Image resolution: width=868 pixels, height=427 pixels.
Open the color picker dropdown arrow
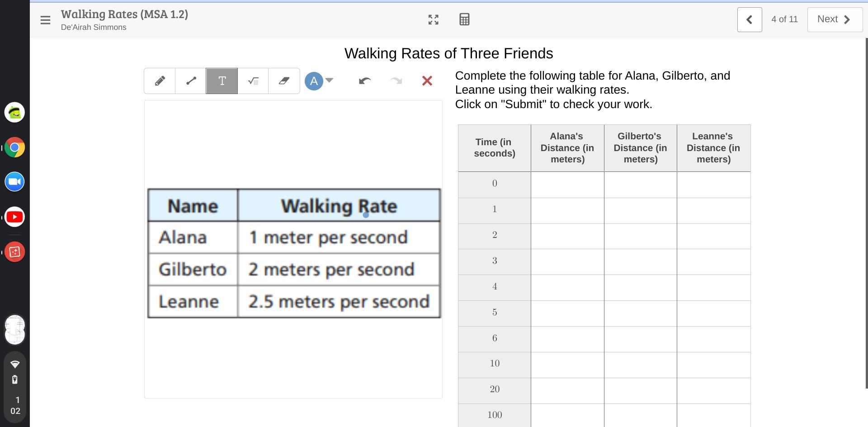click(x=330, y=80)
